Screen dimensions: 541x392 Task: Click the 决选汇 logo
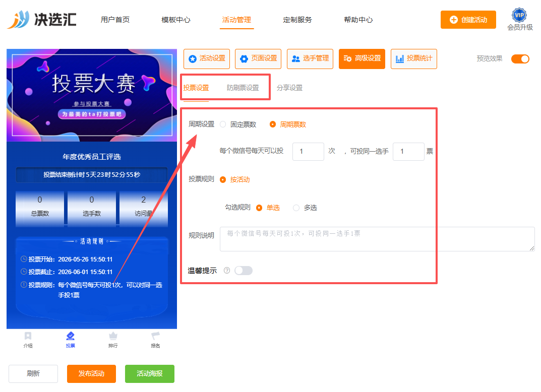pos(42,19)
